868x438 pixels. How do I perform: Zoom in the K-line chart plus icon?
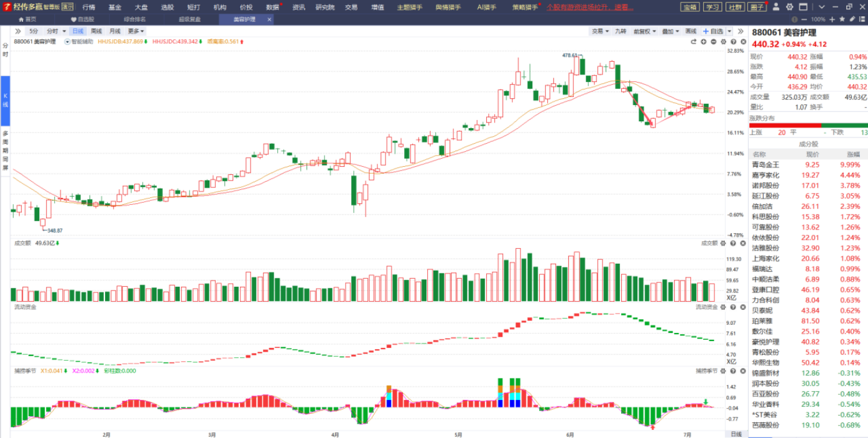tap(704, 42)
